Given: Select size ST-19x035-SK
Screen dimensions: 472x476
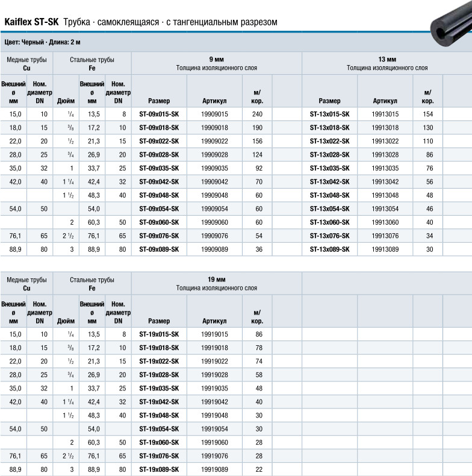Looking at the screenshot, I should click(159, 388).
